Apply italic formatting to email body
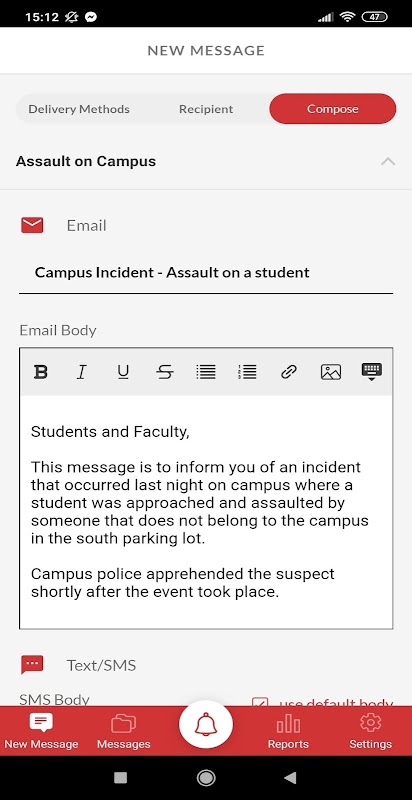 (x=81, y=372)
